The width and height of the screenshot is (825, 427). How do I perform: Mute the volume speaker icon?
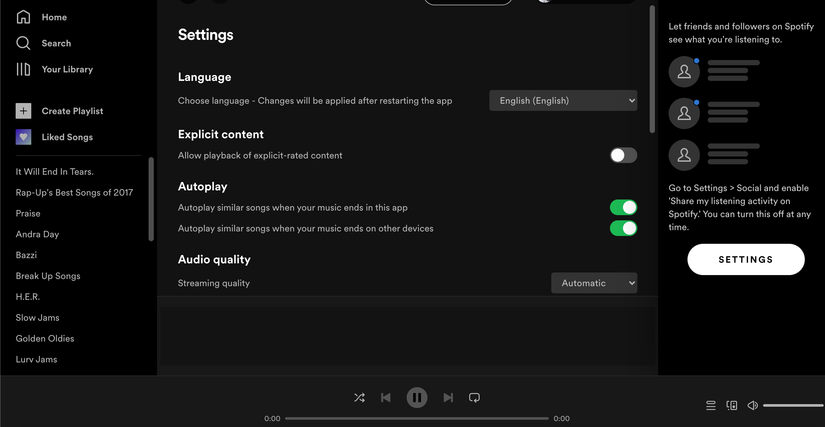(753, 405)
